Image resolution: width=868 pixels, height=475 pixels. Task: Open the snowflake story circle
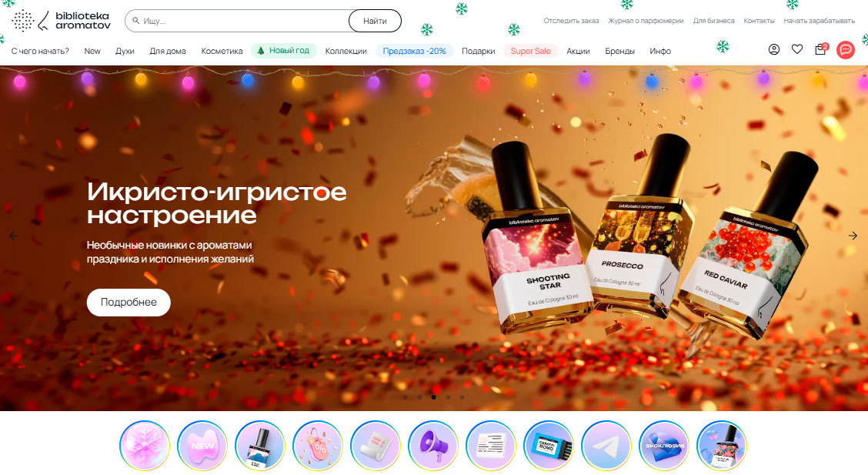click(x=145, y=446)
